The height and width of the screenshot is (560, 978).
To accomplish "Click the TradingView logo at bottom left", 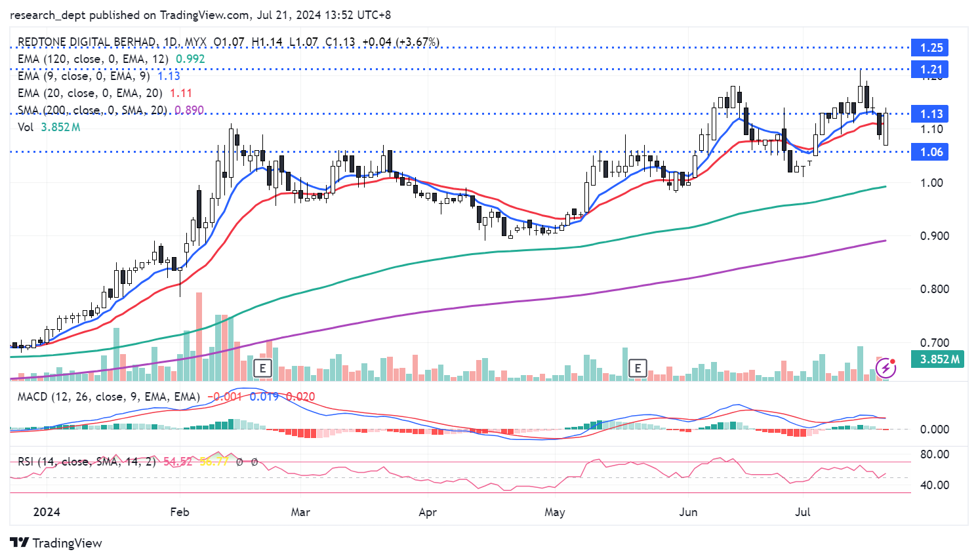I will [56, 543].
